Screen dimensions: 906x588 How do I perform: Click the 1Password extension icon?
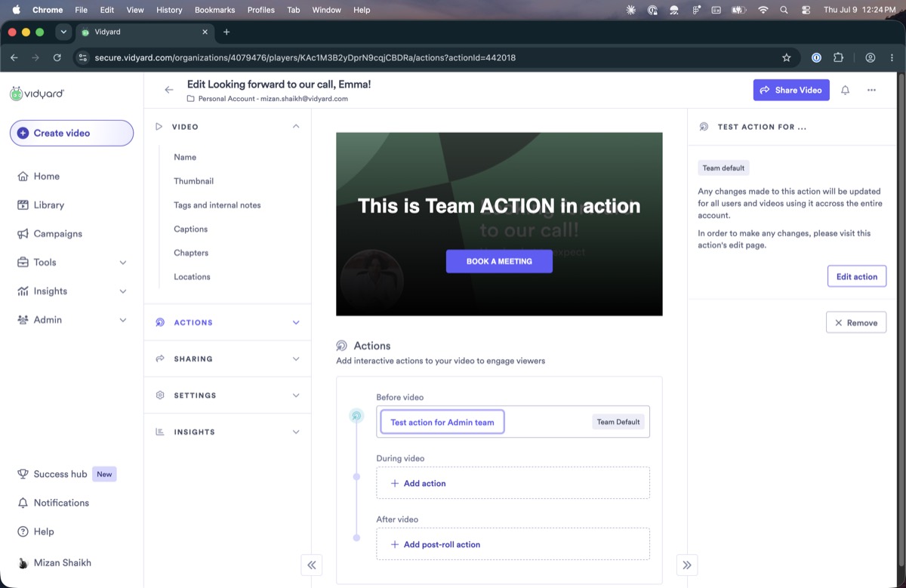pyautogui.click(x=816, y=57)
